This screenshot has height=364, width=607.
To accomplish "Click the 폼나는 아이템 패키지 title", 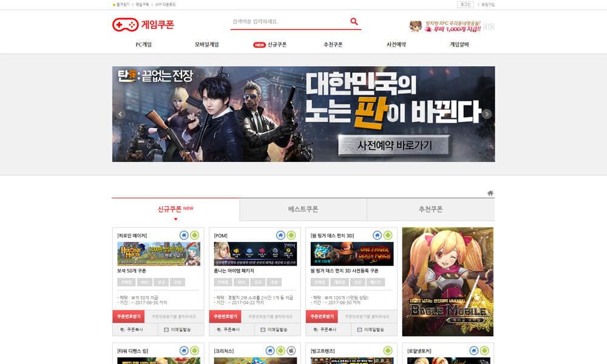I will [x=234, y=271].
